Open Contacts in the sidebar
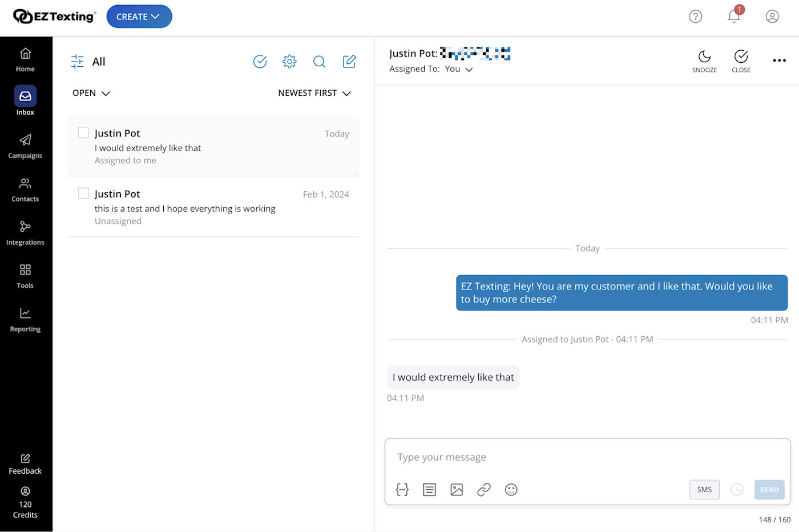Viewport: 799px width, 532px height. [x=25, y=190]
